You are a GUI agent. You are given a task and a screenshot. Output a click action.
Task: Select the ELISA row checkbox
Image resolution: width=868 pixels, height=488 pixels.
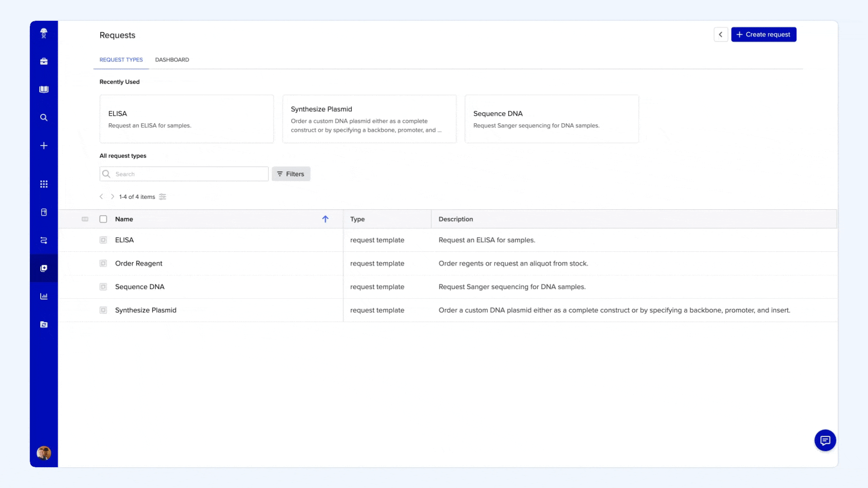pyautogui.click(x=103, y=240)
